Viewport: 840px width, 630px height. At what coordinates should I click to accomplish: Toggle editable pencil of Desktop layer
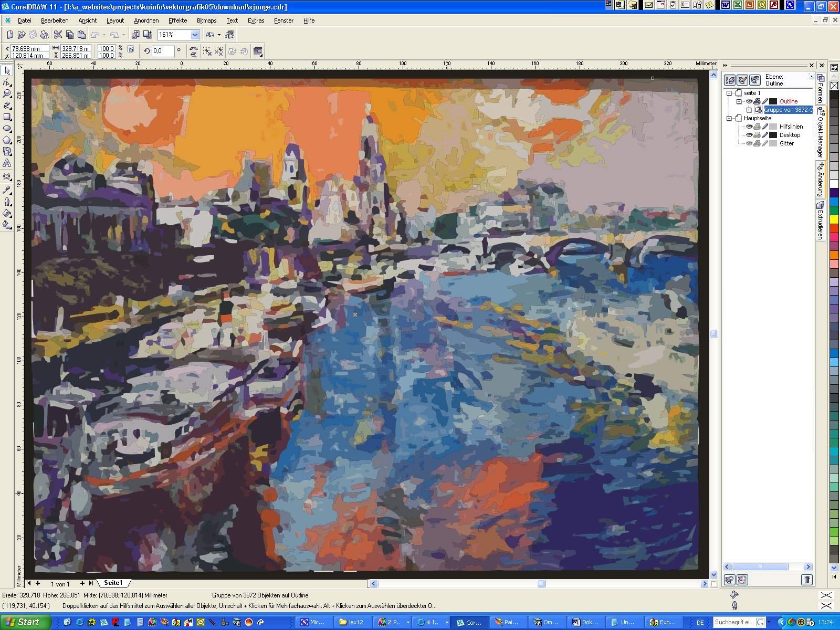coord(765,135)
